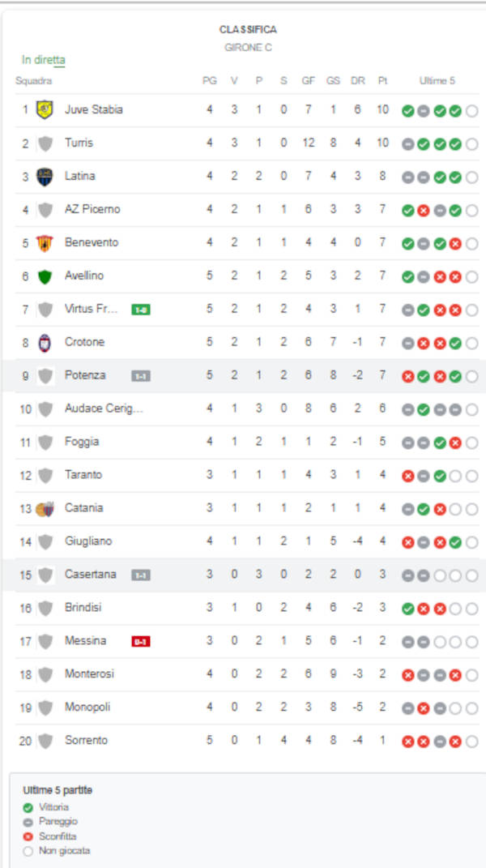Open the Turris team link
Viewport: 486px width, 868px height.
pyautogui.click(x=79, y=143)
